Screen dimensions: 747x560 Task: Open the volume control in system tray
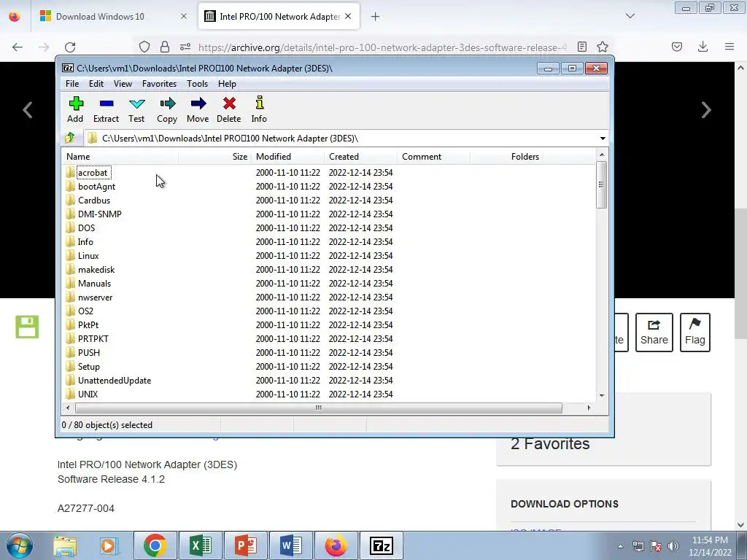pyautogui.click(x=673, y=546)
